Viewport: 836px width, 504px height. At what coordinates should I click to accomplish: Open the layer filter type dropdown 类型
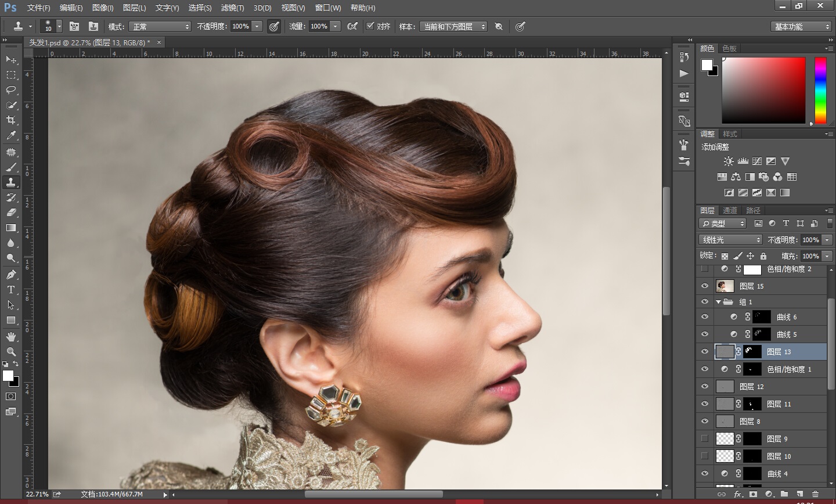pos(723,224)
